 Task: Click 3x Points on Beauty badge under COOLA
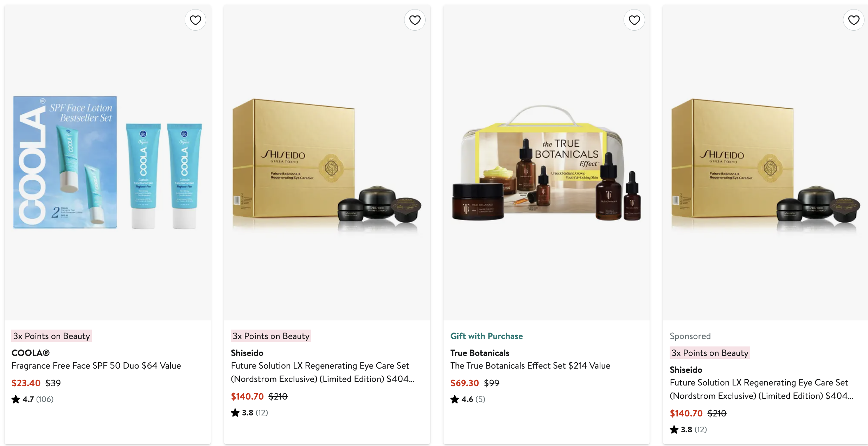point(52,336)
